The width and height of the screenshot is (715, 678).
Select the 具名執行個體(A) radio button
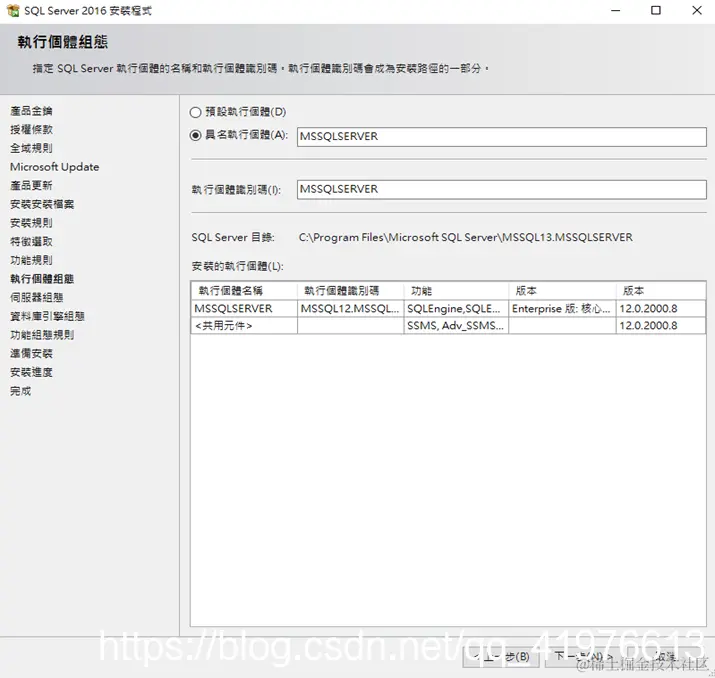coord(195,135)
